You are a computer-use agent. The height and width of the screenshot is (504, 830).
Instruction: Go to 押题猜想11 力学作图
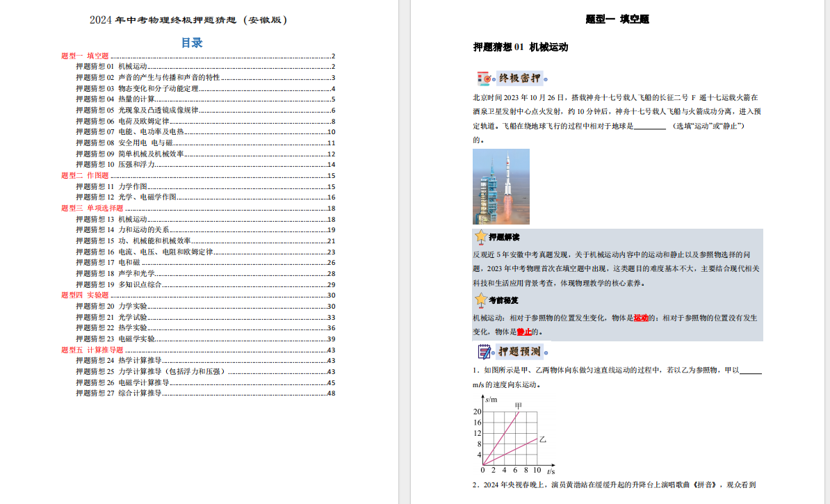click(205, 186)
